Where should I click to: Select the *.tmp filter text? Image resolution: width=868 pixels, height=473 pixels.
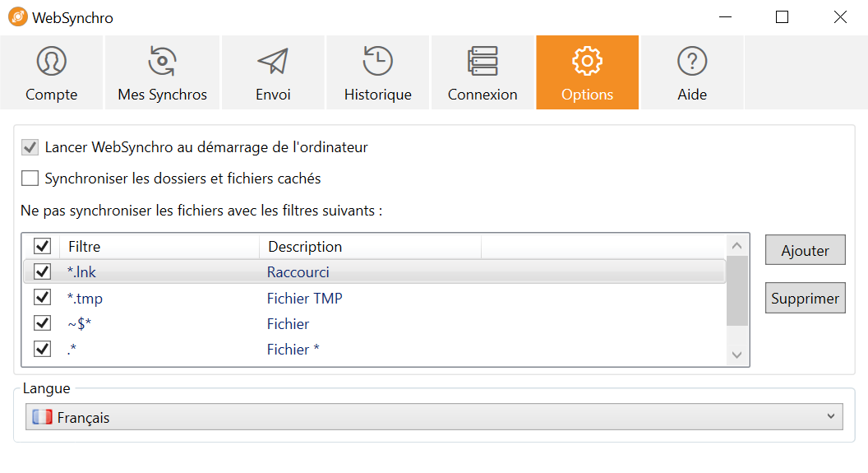coord(85,298)
